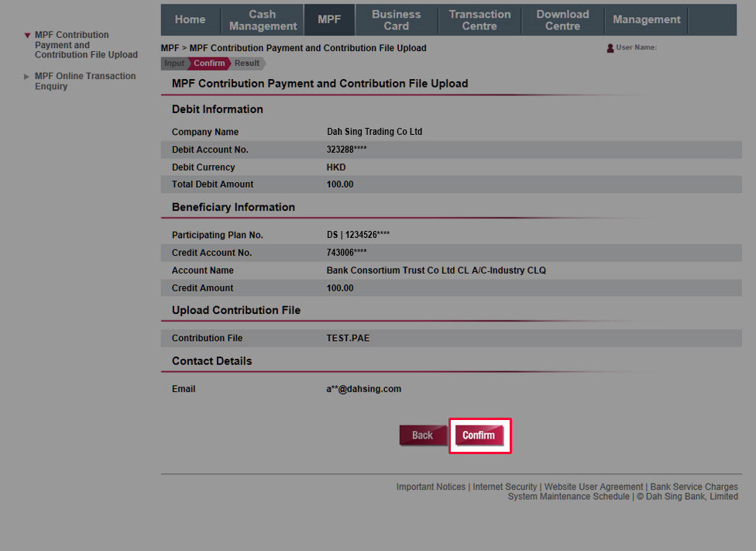The height and width of the screenshot is (551, 756).
Task: Click the plan number DS | 1234526****
Action: coord(358,235)
